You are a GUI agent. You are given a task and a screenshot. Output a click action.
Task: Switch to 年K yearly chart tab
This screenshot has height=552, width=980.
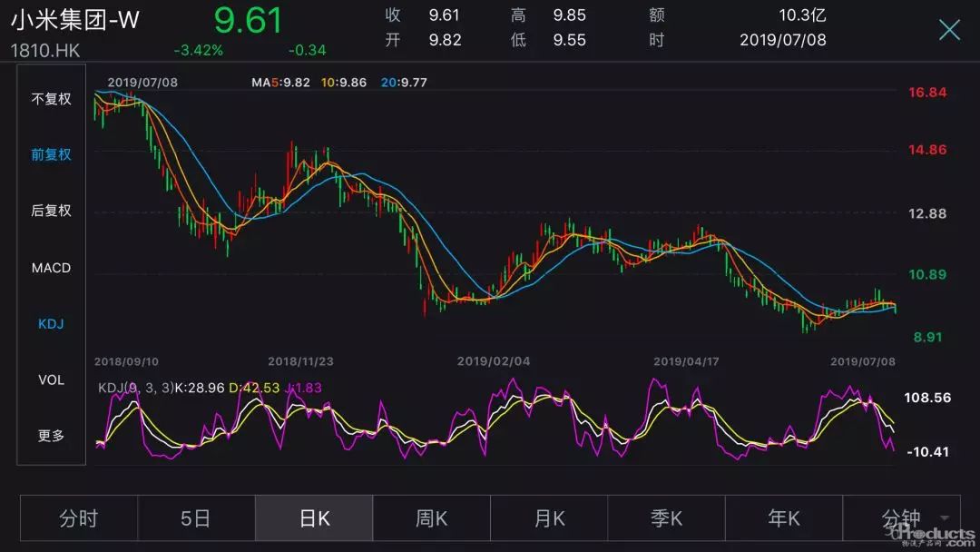783,518
